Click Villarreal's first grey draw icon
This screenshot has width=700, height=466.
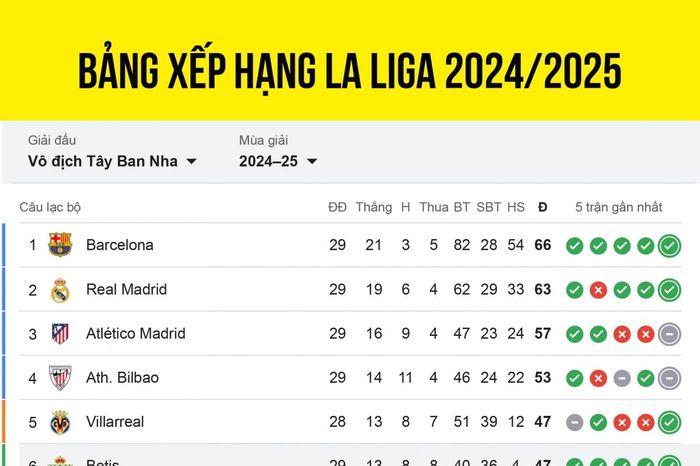point(575,422)
